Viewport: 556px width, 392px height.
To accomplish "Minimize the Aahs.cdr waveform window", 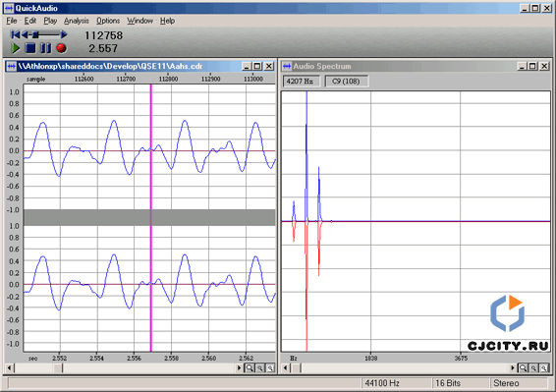I will (x=248, y=67).
